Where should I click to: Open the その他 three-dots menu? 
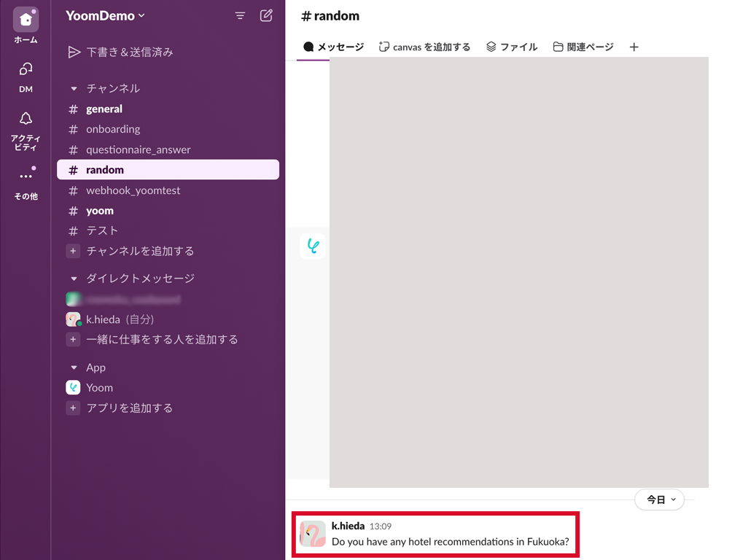pos(26,176)
